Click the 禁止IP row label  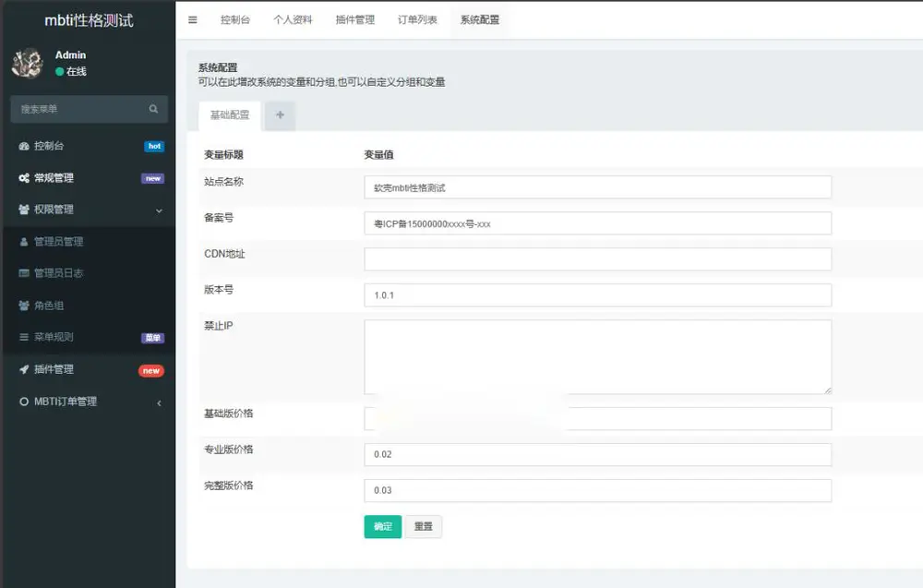[219, 326]
